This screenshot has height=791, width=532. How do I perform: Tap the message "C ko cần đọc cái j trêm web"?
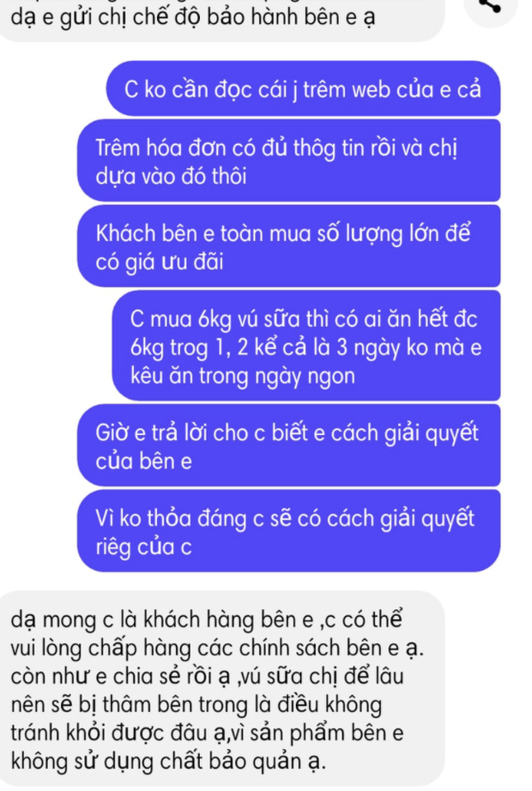[303, 88]
